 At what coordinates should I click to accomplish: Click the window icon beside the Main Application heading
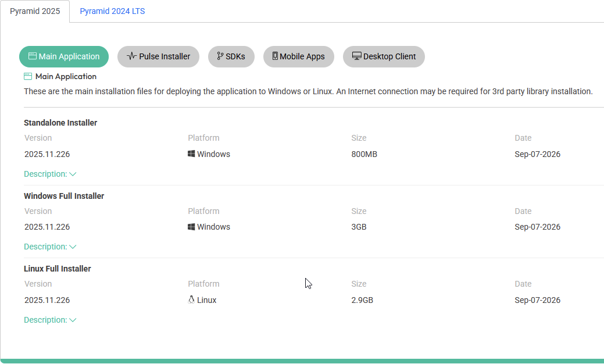tap(28, 76)
